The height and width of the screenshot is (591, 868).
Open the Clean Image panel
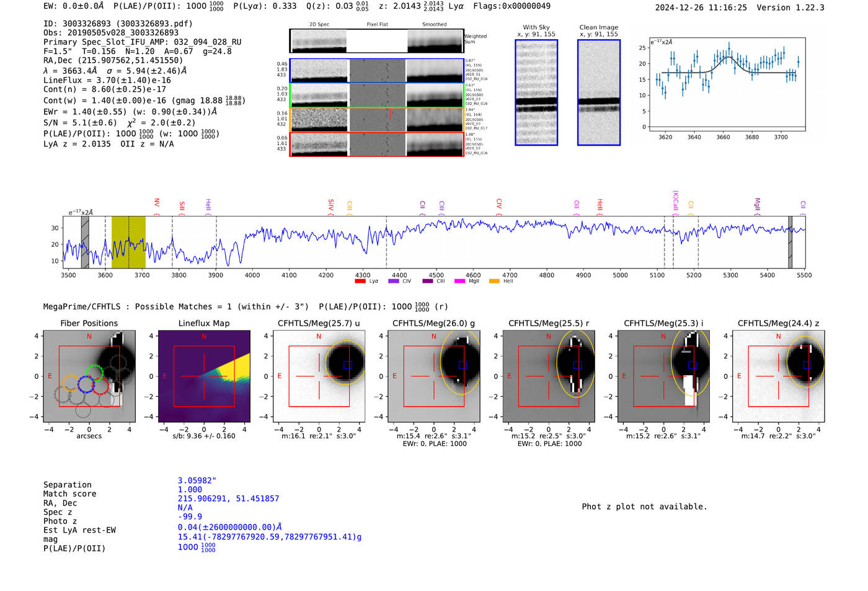pyautogui.click(x=599, y=92)
